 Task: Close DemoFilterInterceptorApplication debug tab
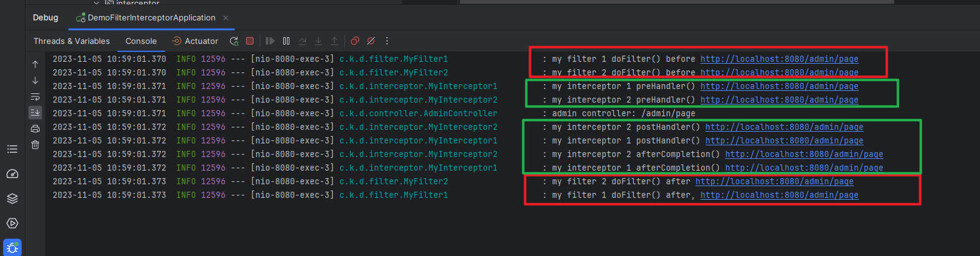[x=226, y=18]
